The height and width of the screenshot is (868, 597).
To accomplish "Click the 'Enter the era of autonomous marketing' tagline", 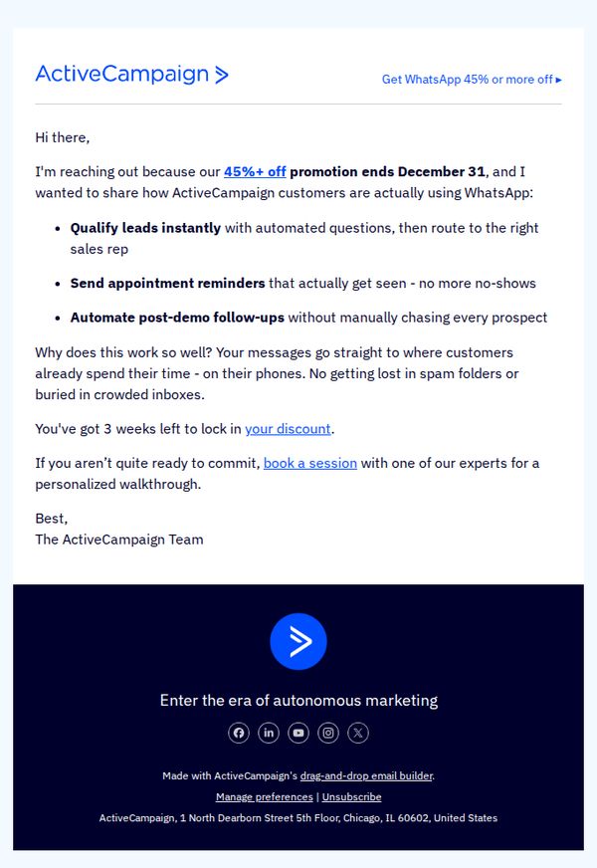I will (x=298, y=700).
